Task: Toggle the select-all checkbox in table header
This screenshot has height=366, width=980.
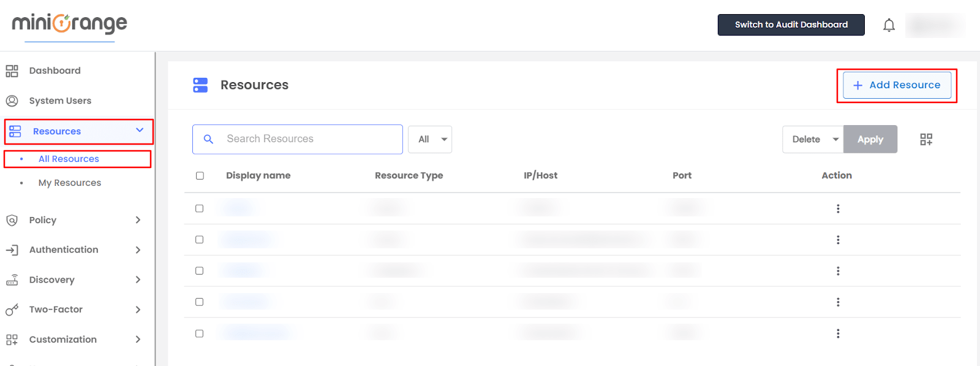Action: point(200,176)
